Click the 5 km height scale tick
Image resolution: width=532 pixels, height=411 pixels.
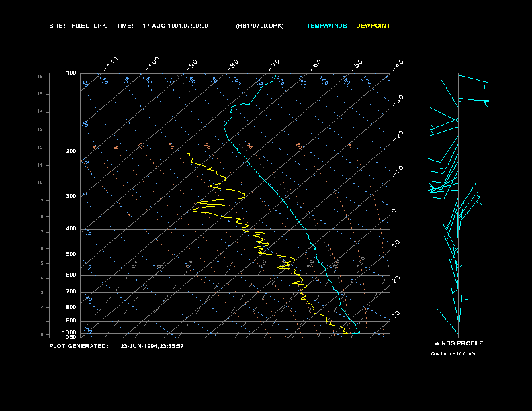(42, 263)
